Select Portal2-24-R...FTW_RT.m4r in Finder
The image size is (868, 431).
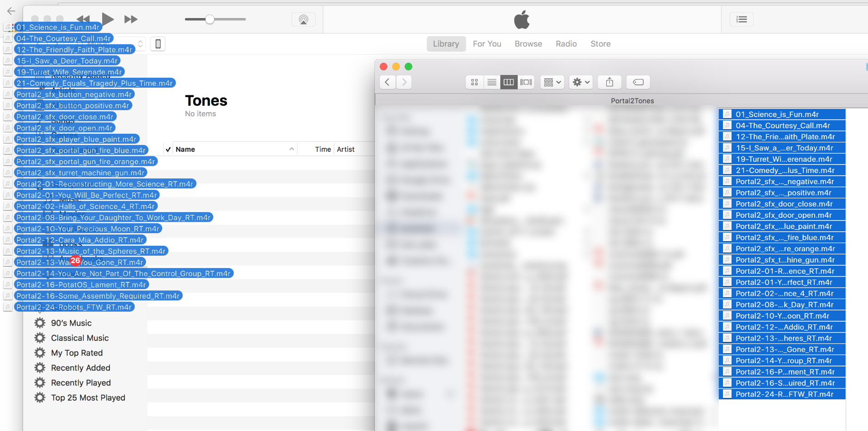[x=782, y=394]
